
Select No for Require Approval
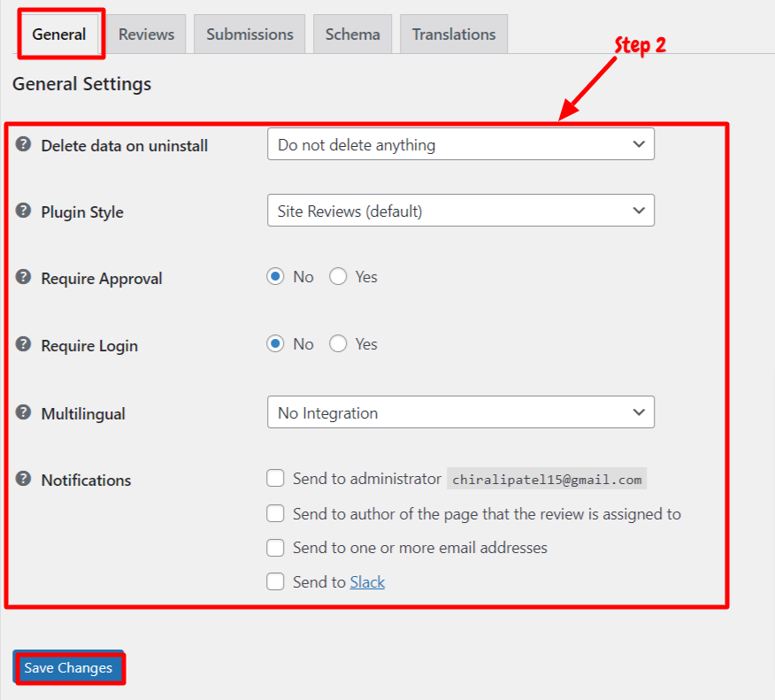[275, 276]
